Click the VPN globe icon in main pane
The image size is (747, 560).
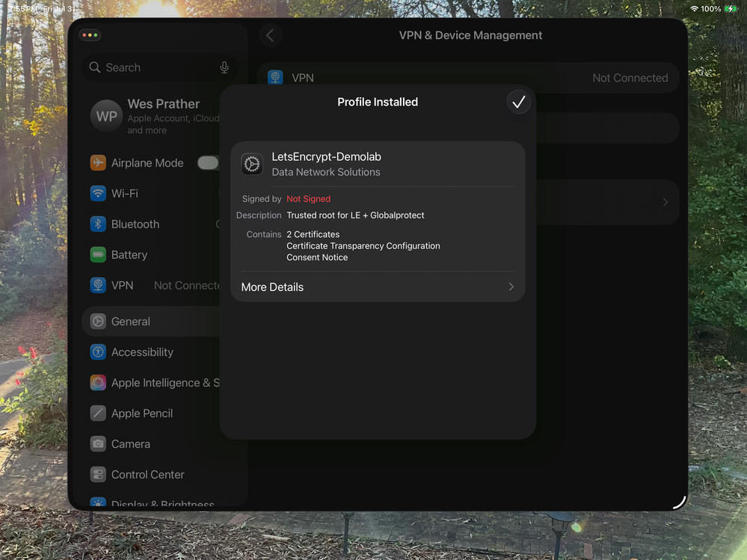point(275,77)
